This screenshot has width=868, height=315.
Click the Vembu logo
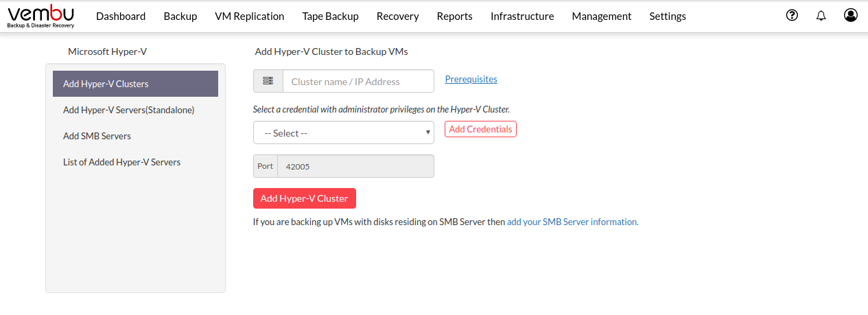click(x=40, y=16)
